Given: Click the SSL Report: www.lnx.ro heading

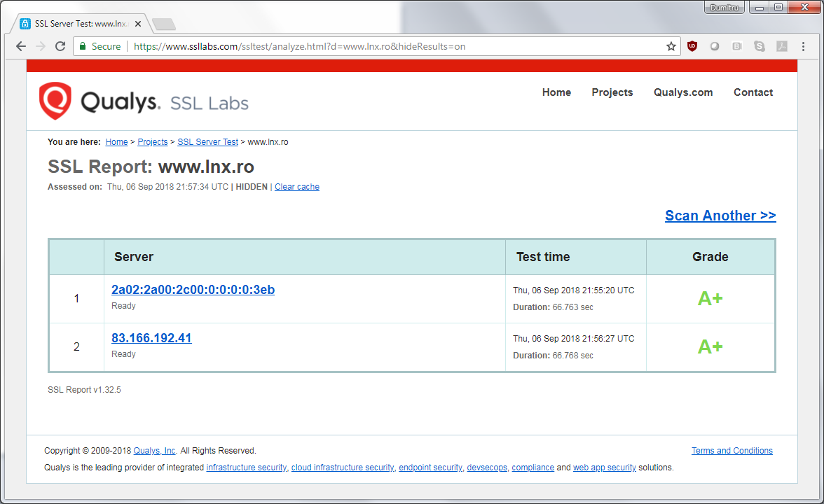Looking at the screenshot, I should pos(151,167).
